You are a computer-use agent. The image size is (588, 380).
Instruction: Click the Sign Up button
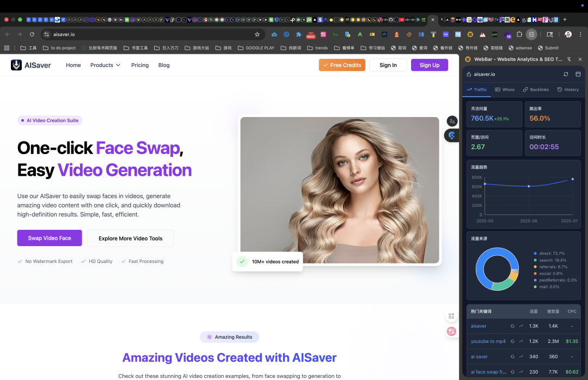click(430, 65)
